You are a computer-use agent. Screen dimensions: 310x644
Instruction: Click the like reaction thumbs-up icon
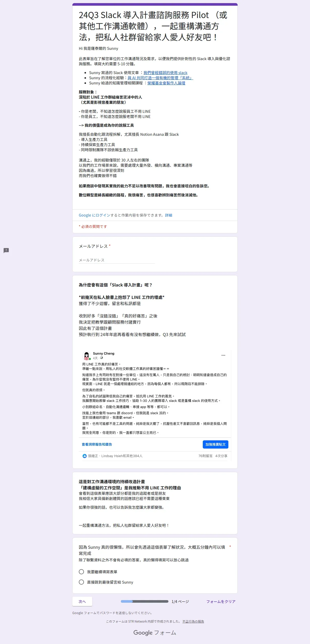(x=84, y=456)
